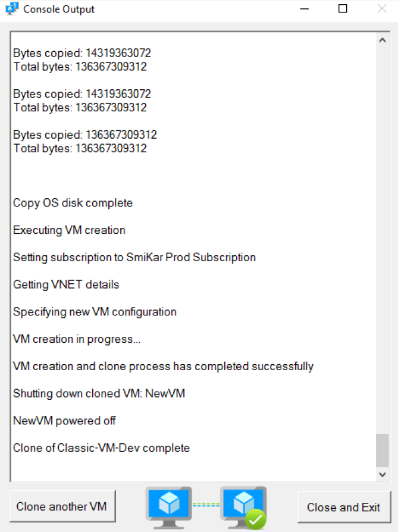Screen dimensions: 398x532
Task: Click the scroll up arrow in console
Action: point(383,40)
